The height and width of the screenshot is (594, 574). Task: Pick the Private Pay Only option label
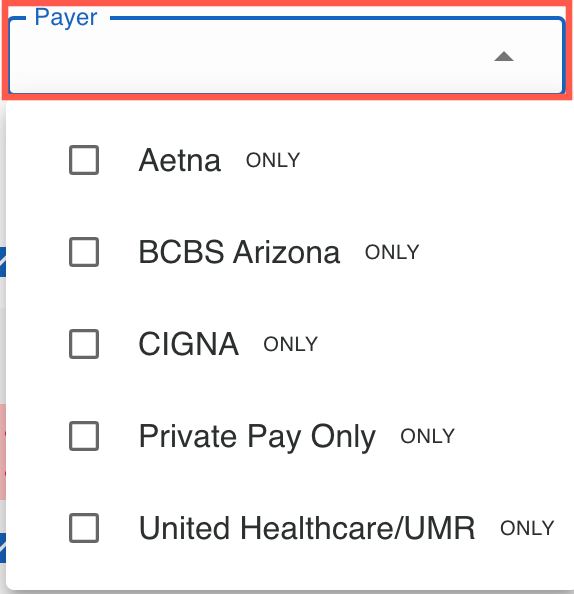tap(257, 437)
